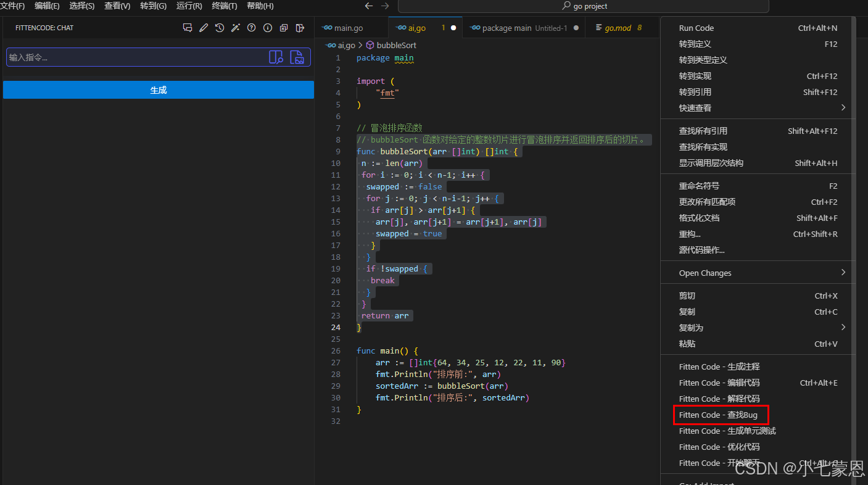This screenshot has width=868, height=485.
Task: Open the go.mod tab
Action: (x=618, y=28)
